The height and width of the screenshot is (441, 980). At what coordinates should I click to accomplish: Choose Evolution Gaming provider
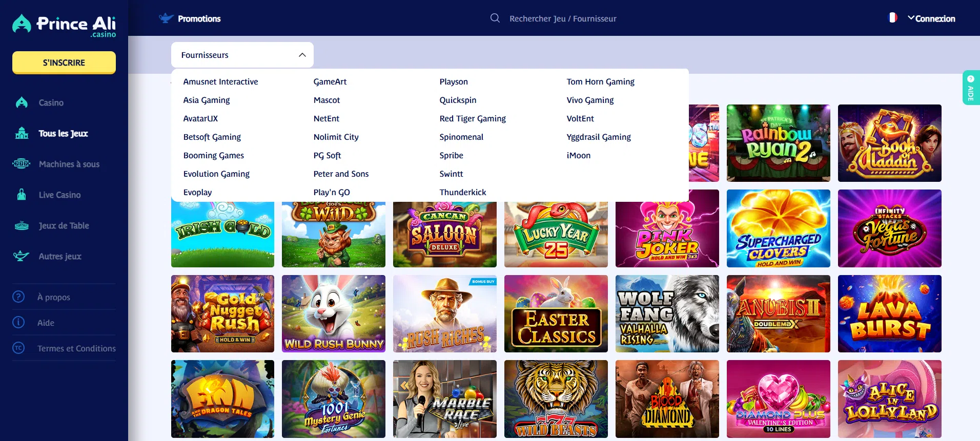(216, 174)
